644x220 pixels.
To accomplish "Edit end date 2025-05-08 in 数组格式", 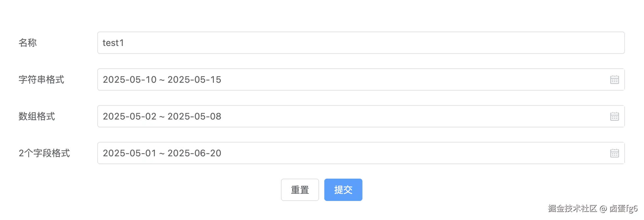I will 194,116.
